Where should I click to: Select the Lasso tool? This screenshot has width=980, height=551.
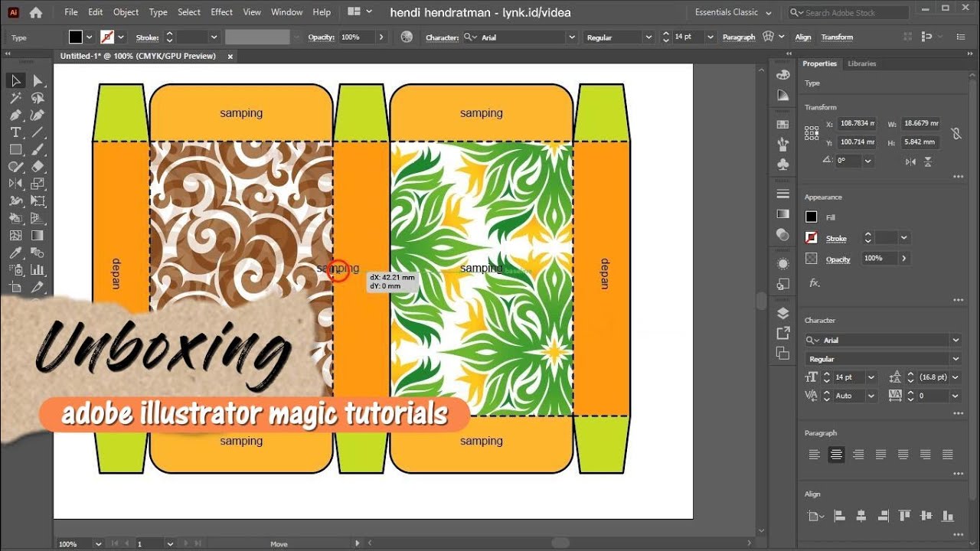pos(38,98)
